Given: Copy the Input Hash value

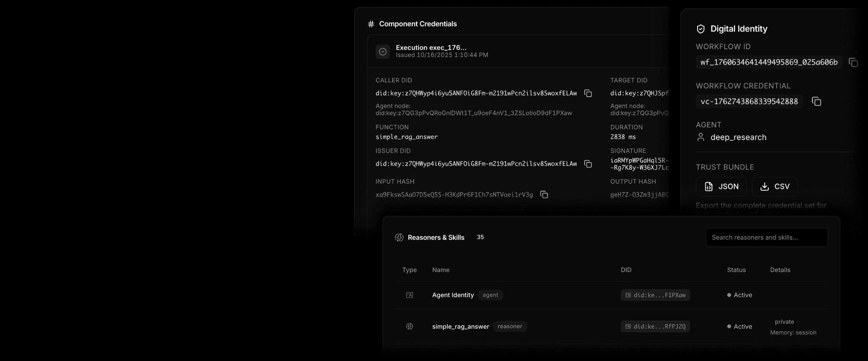Looking at the screenshot, I should [544, 195].
